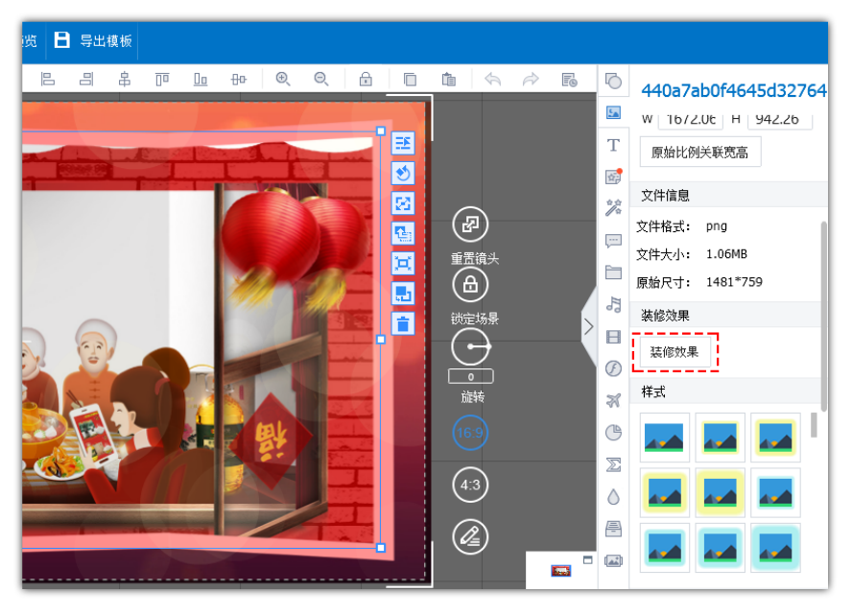Click the replace image layer icon

pyautogui.click(x=403, y=233)
